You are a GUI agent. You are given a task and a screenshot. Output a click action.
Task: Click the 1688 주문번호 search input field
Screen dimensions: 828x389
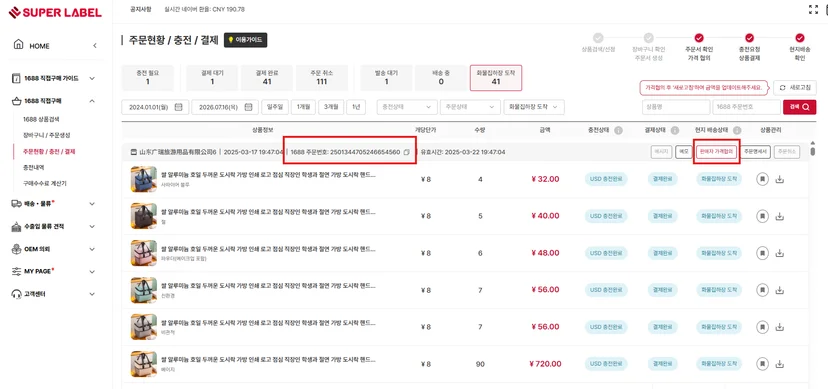(x=746, y=107)
